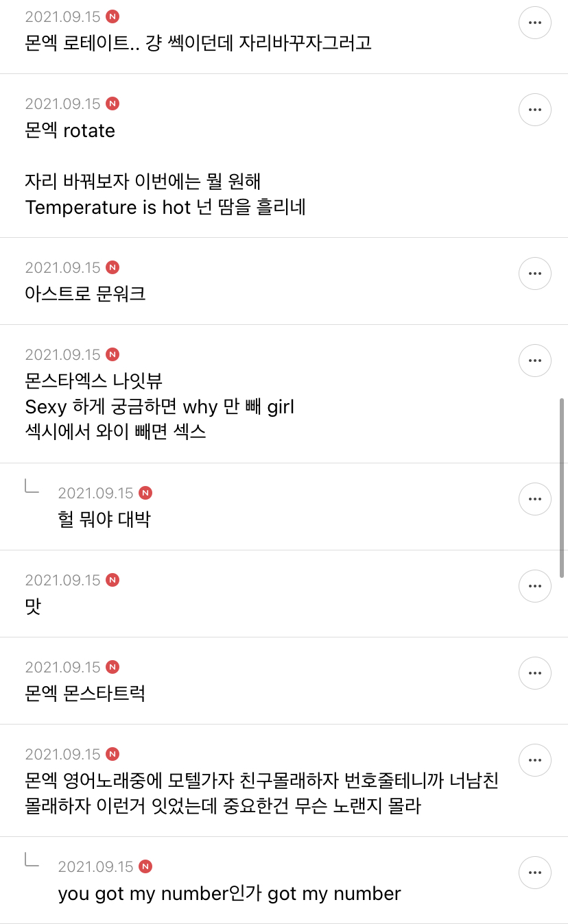This screenshot has width=568, height=924.
Task: Click the '아스트로 문워크' comment text
Action: point(85,294)
